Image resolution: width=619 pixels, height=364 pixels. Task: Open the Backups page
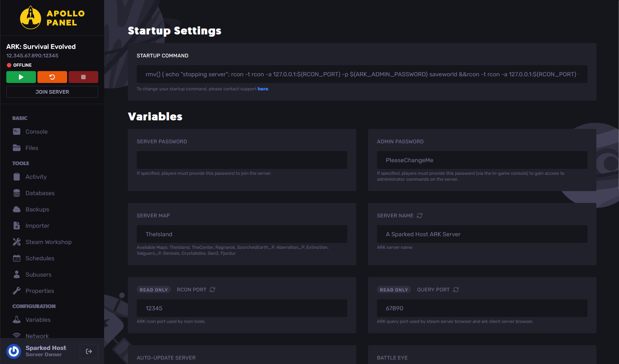click(37, 210)
